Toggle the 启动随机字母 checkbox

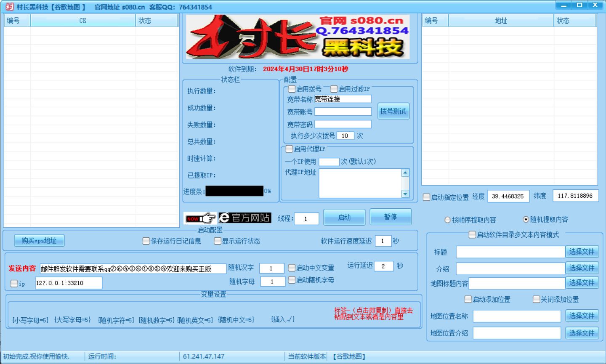coord(292,280)
